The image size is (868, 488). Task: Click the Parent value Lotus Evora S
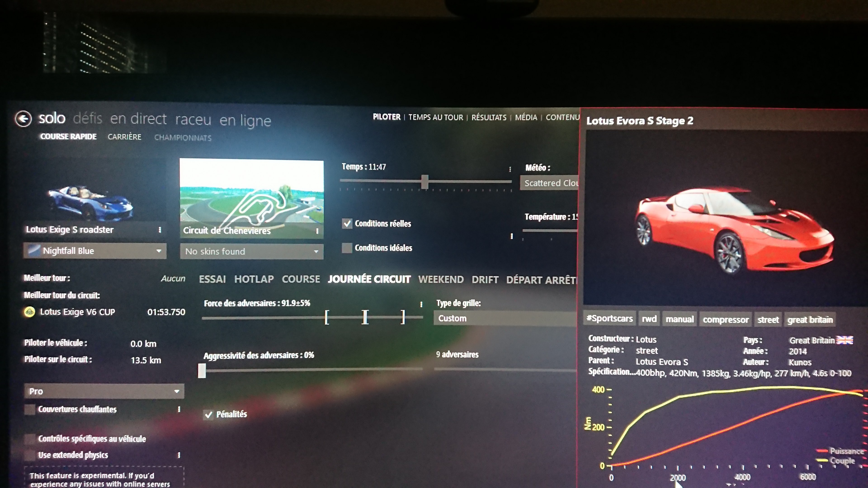coord(662,362)
